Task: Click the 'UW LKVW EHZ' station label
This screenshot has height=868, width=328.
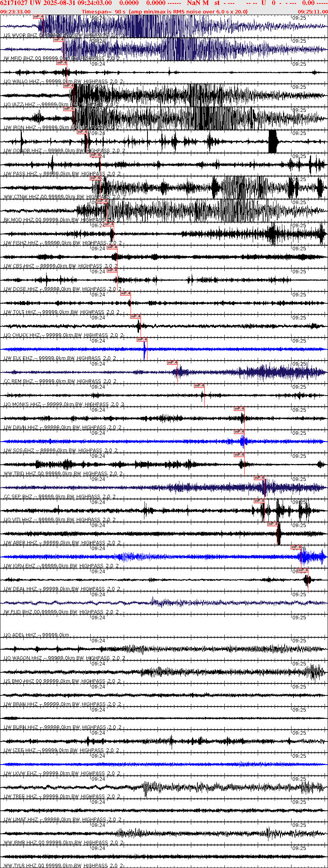Action: coord(20,773)
